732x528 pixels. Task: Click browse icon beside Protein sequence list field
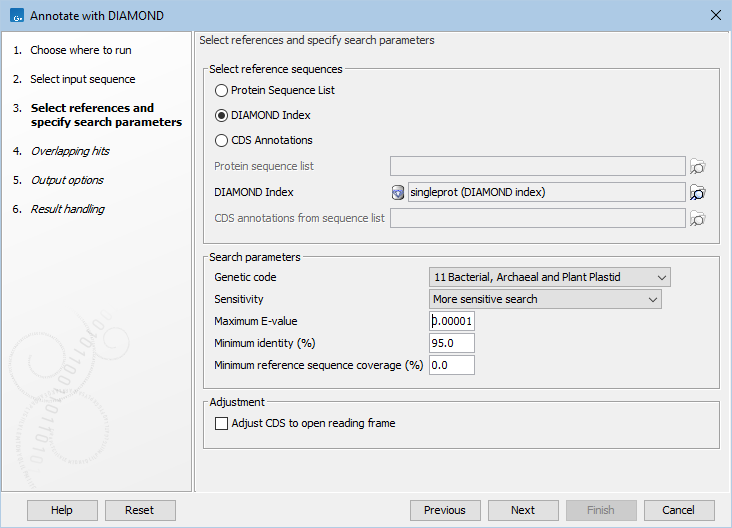point(698,166)
